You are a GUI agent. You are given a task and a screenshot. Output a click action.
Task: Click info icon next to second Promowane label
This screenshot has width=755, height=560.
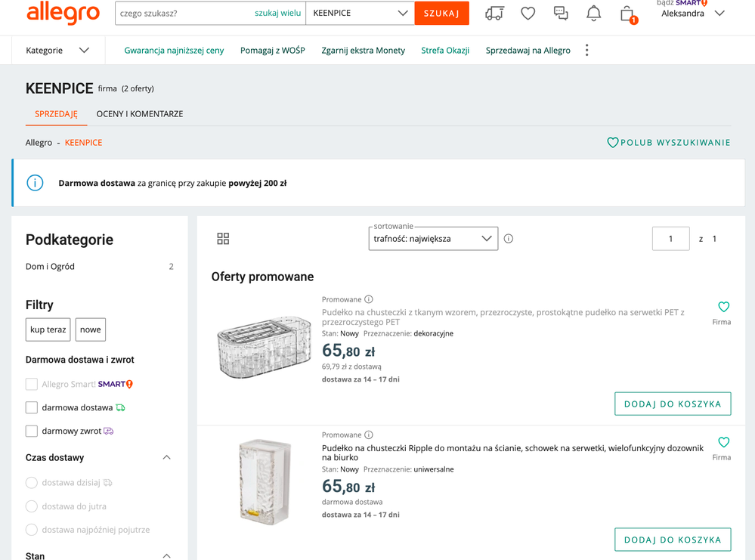[x=368, y=435]
